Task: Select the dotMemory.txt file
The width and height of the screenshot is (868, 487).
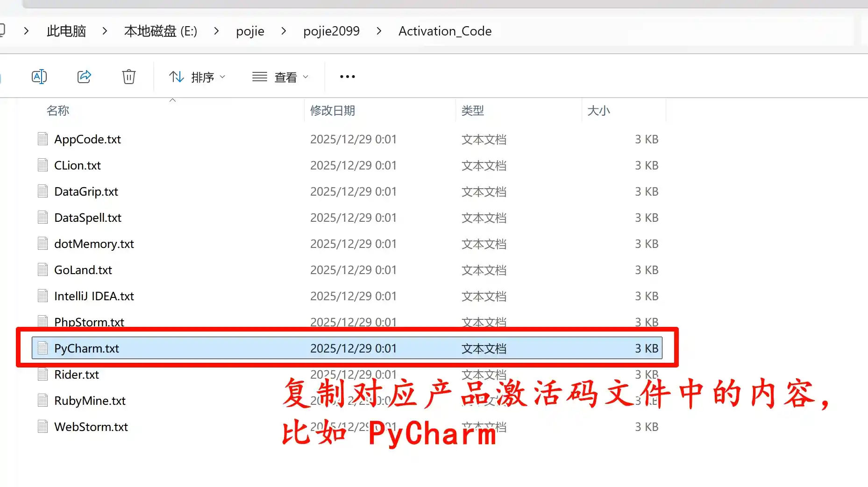Action: tap(94, 244)
